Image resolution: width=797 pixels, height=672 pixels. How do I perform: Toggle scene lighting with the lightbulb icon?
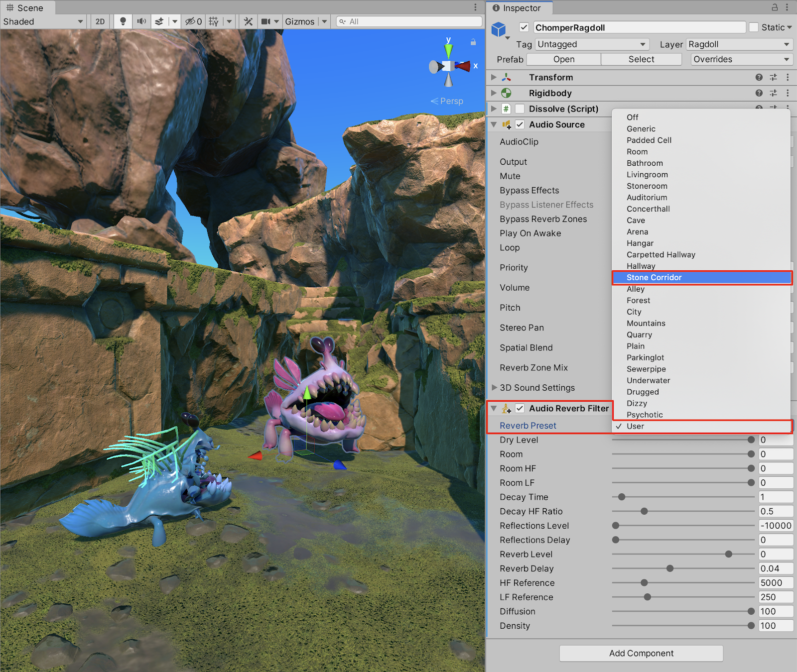click(123, 21)
